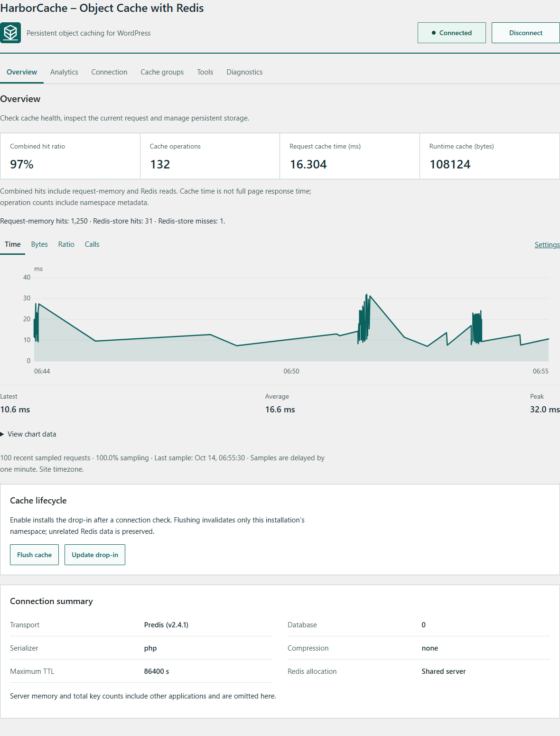Open the Connection tab
This screenshot has height=736, width=560.
point(109,72)
